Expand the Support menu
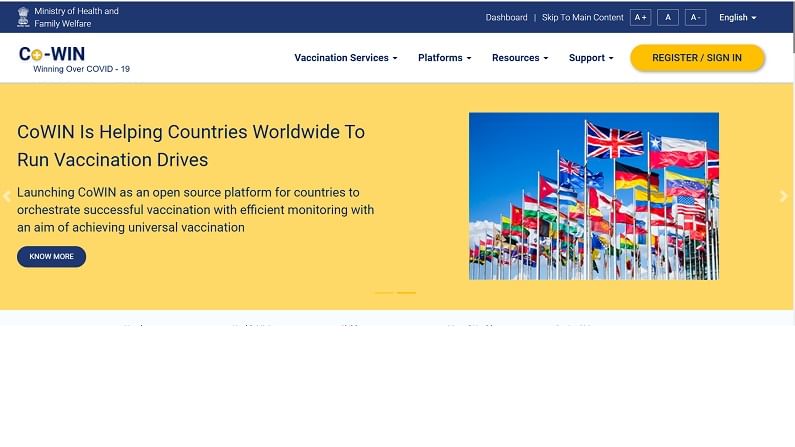795x447 pixels. pos(591,58)
